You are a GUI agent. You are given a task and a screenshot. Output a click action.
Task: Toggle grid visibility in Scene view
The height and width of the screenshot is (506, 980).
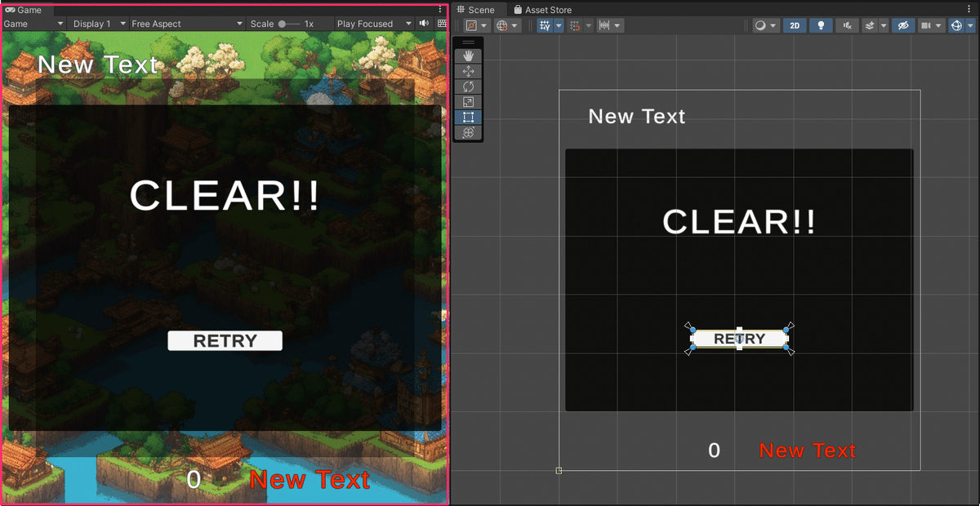click(545, 25)
